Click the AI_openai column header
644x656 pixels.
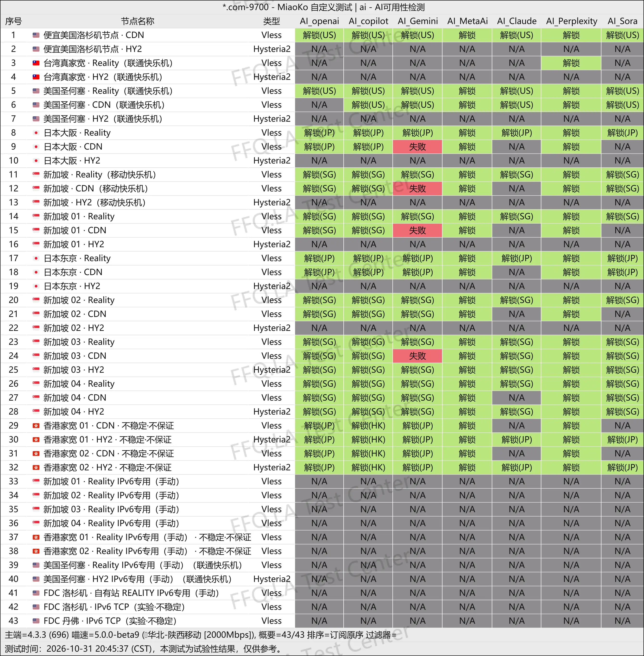point(319,21)
